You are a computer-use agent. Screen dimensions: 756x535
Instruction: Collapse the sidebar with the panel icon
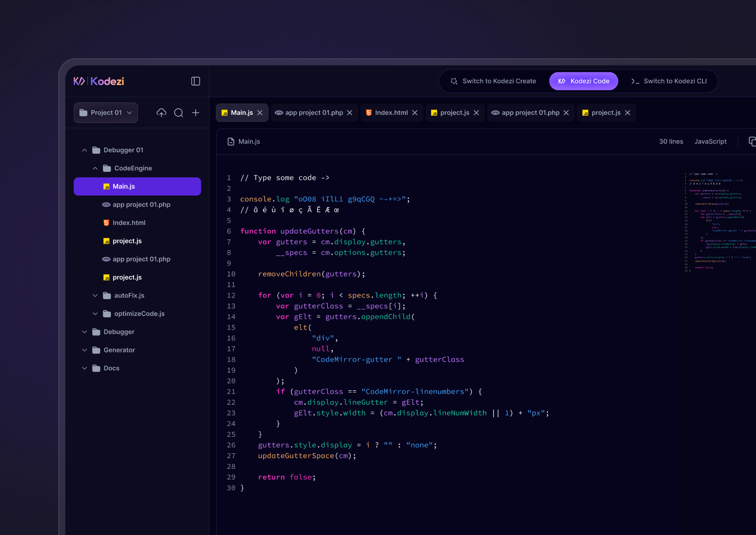(x=195, y=81)
